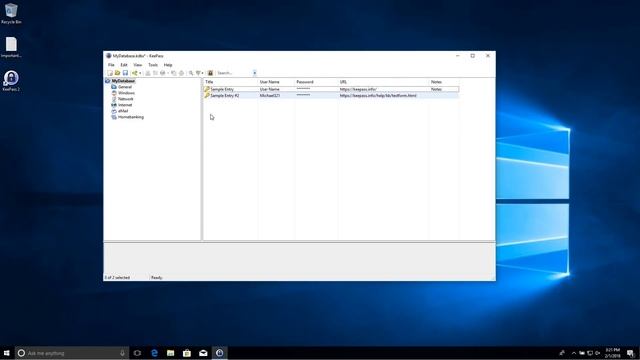Click the 'Ready.' status bar text
Image resolution: width=640 pixels, height=360 pixels.
click(x=157, y=278)
